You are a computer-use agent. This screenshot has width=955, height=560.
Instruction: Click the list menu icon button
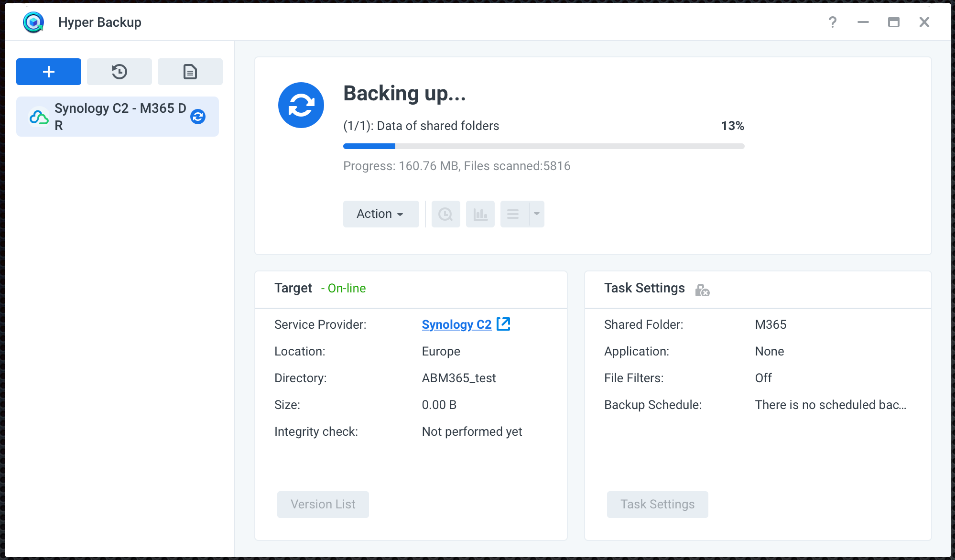514,214
